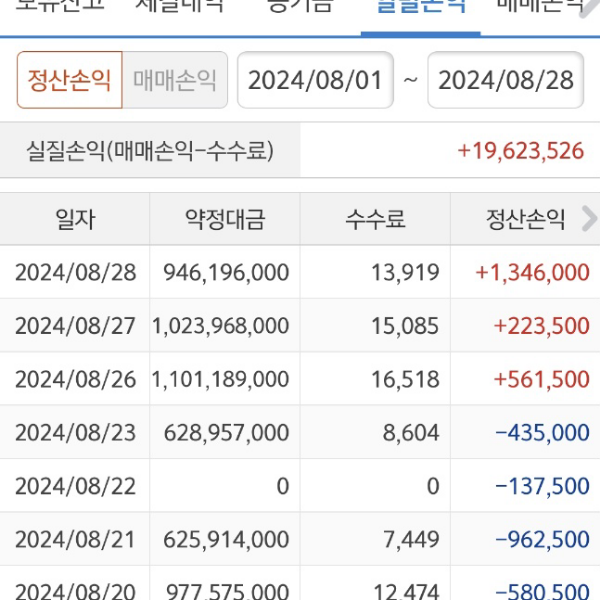Viewport: 600px width, 600px height.
Task: Go to the 체결내역 tab
Action: tap(180, 6)
